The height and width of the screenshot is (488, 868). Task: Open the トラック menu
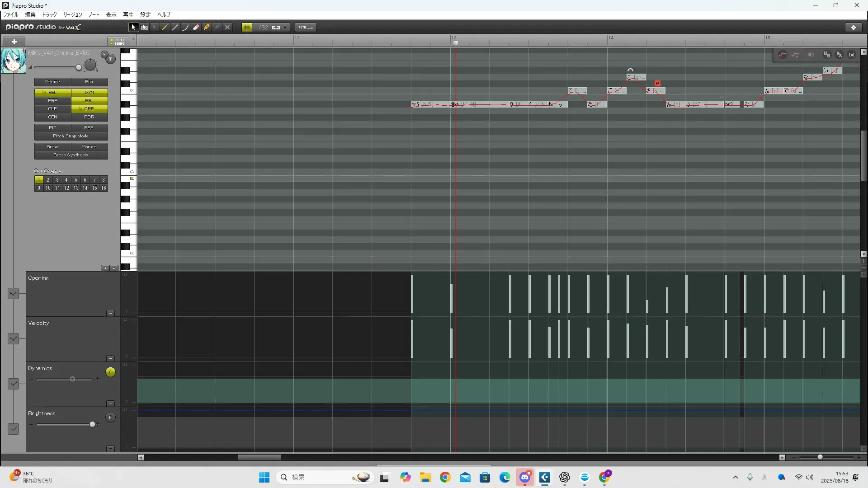pyautogui.click(x=49, y=15)
